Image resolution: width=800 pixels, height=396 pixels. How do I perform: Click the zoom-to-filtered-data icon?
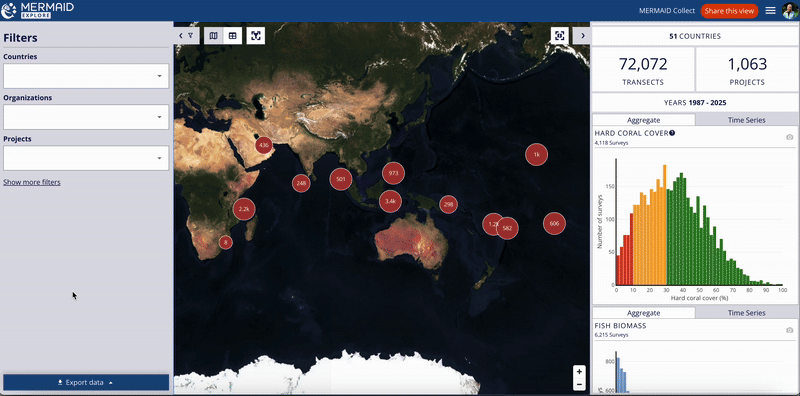pos(256,36)
